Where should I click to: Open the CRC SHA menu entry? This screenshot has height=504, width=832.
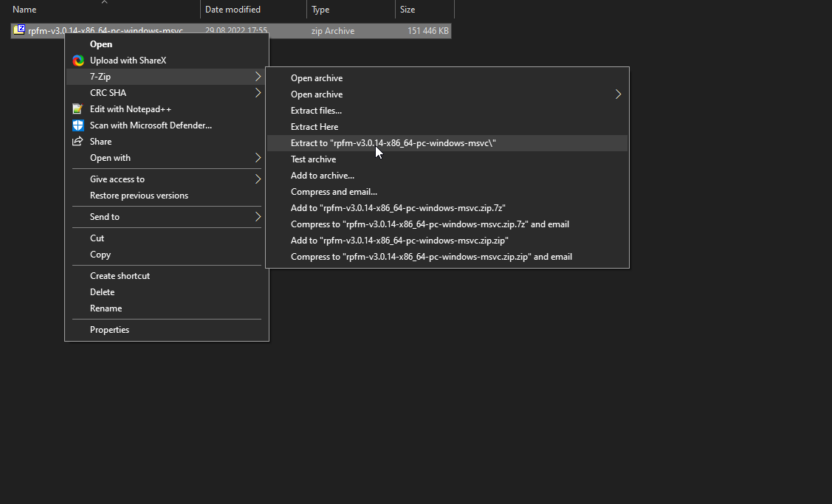[x=167, y=93]
